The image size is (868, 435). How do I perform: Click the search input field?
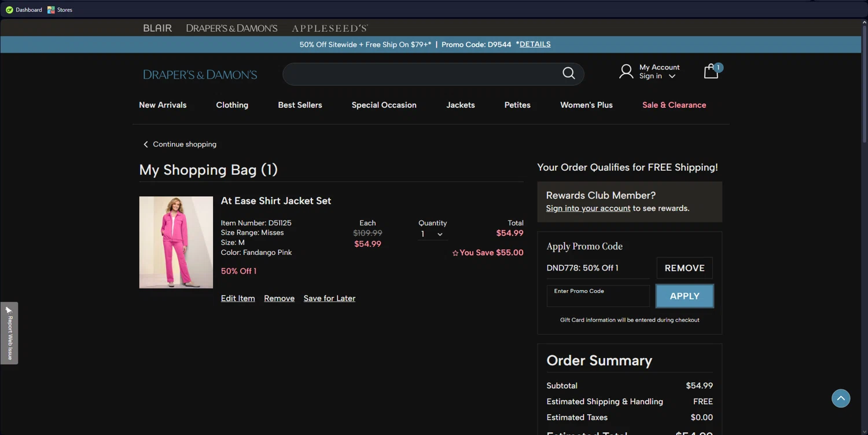point(422,74)
